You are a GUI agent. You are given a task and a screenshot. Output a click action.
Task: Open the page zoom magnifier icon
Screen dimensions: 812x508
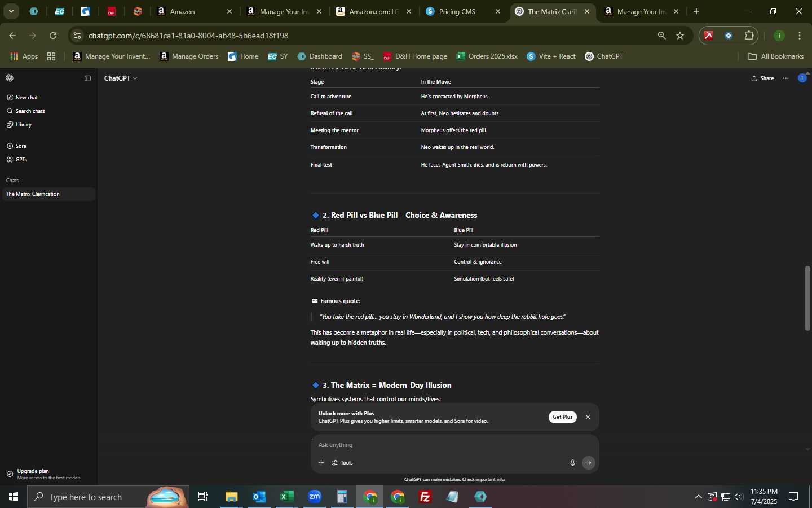click(x=662, y=36)
